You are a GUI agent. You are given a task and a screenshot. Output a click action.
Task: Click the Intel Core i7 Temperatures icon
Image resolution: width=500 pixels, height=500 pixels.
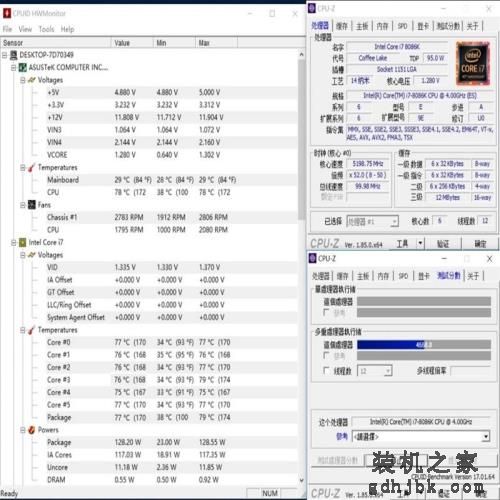[32, 330]
